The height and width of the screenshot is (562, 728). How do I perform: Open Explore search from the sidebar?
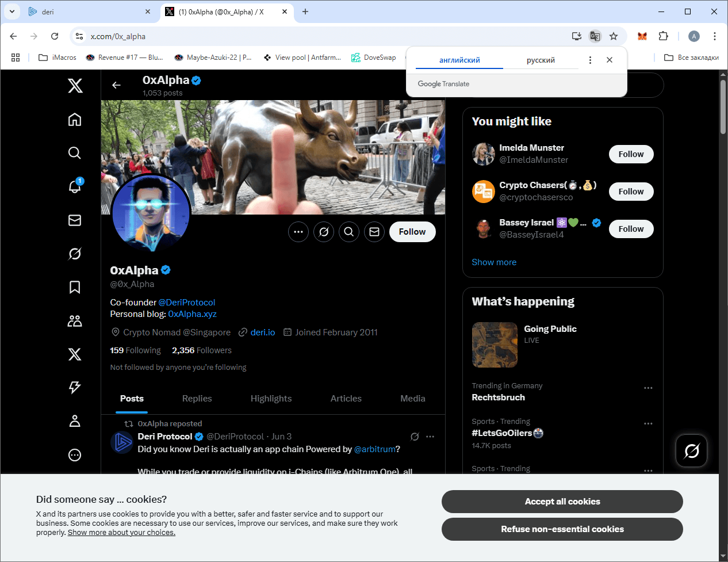(75, 152)
